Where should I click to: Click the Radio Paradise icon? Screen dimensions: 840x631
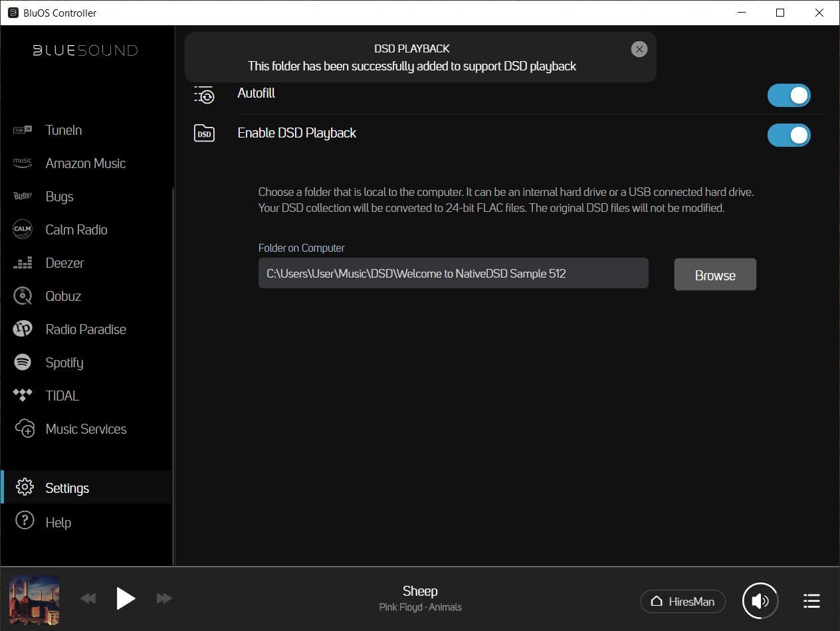tap(23, 329)
